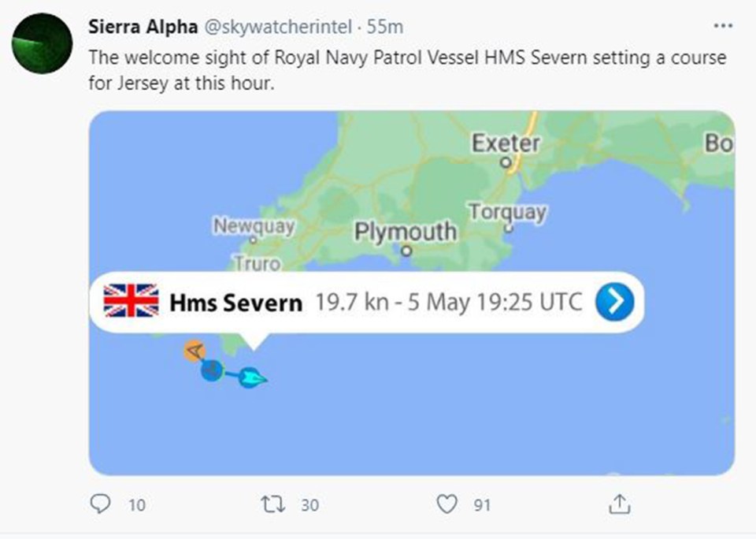This screenshot has height=539, width=756.
Task: Click the Hms Severn vessel name
Action: (x=235, y=303)
